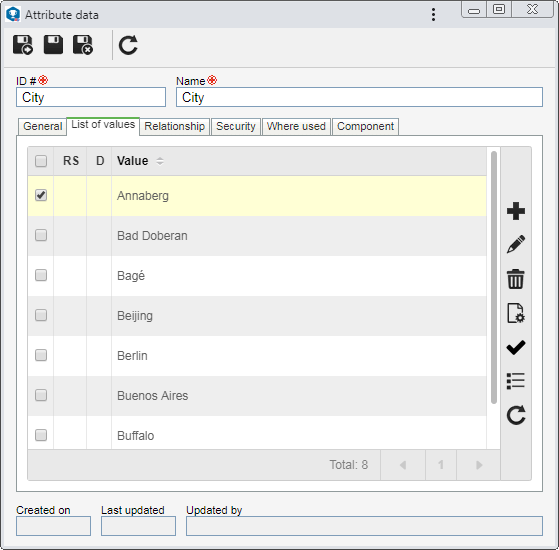Click page number 1 button
Image resolution: width=559 pixels, height=550 pixels.
[x=441, y=465]
